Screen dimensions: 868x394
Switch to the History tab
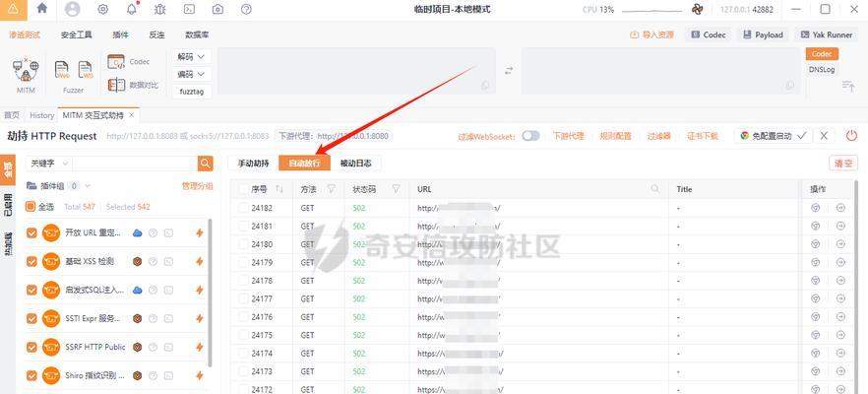42,115
